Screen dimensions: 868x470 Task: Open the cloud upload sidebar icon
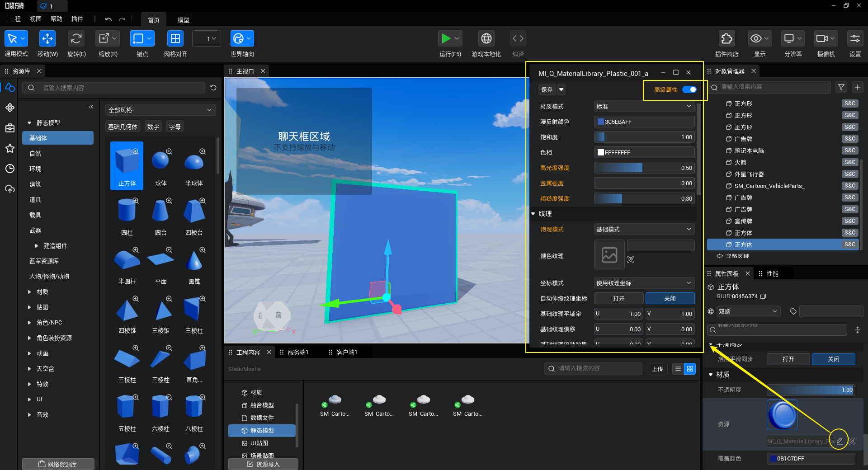pyautogui.click(x=10, y=189)
